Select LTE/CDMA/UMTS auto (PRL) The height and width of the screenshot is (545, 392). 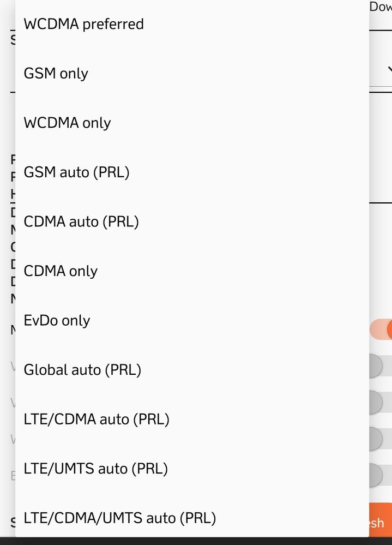(119, 518)
